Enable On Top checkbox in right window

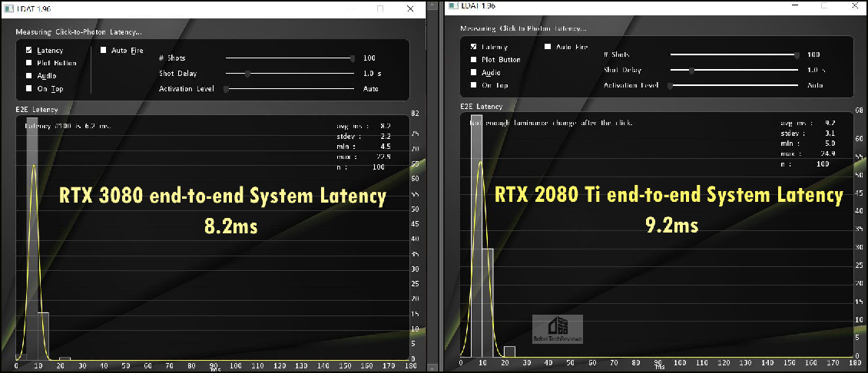click(x=473, y=84)
